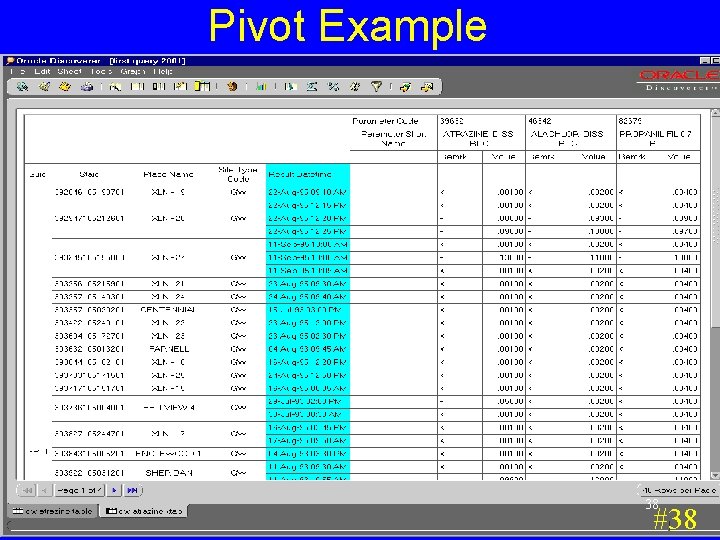Click the .00200 value in the CENTENNIAL row

[x=600, y=310]
